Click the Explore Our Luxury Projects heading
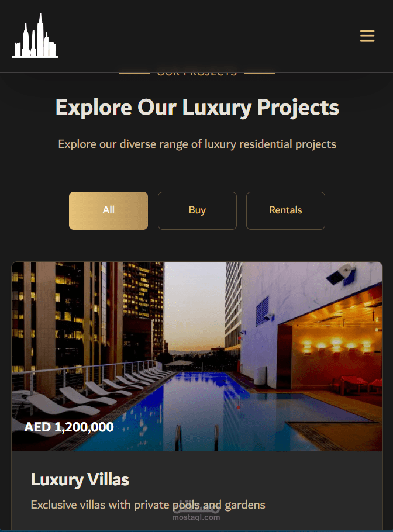This screenshot has height=532, width=393. [x=197, y=107]
